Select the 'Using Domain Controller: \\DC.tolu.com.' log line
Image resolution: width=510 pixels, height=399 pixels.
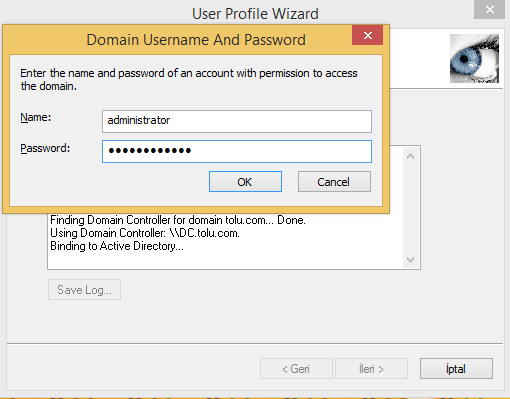145,233
